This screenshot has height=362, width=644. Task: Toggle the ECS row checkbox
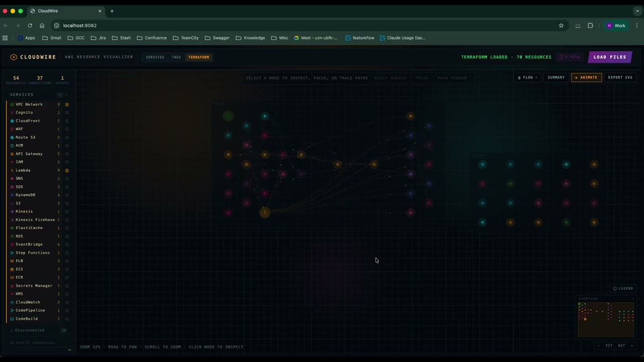pyautogui.click(x=67, y=269)
